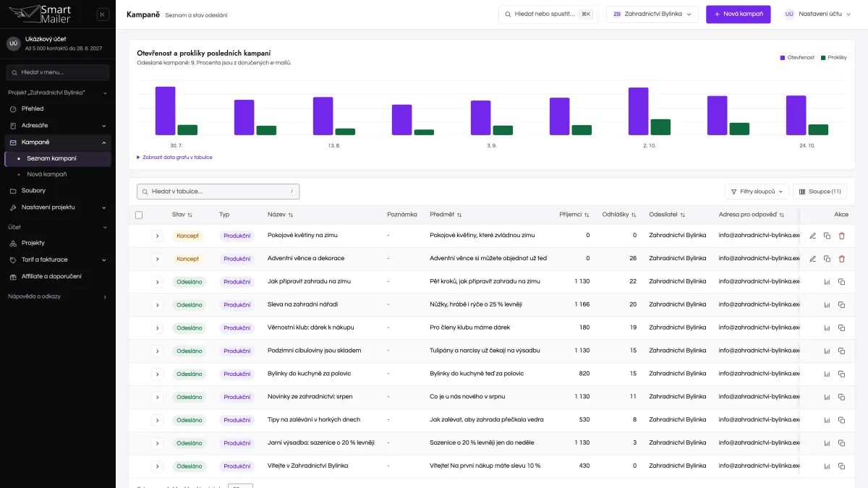The height and width of the screenshot is (488, 868).
Task: Duplicate the Věrnostní klub: dárek k nákupu campaign
Action: point(841,328)
